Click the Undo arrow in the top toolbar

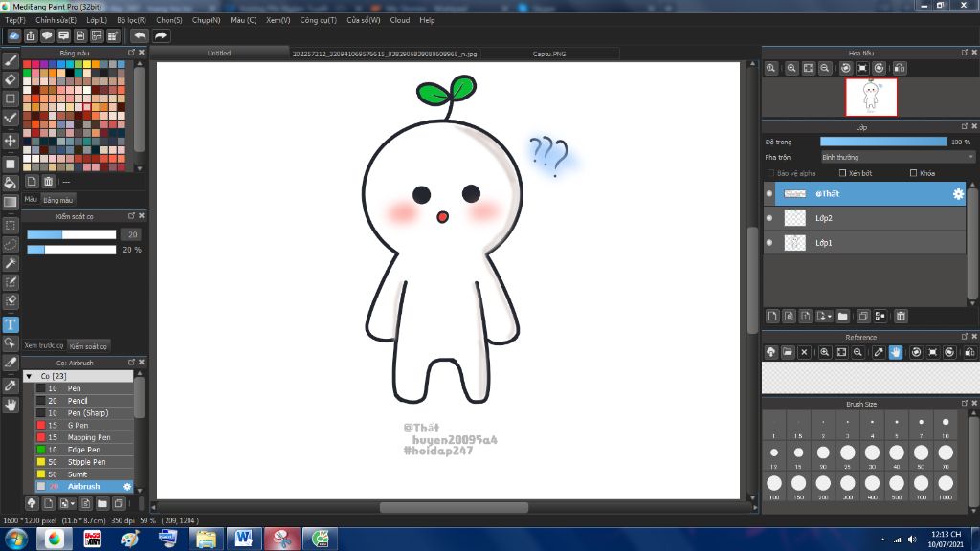(140, 35)
